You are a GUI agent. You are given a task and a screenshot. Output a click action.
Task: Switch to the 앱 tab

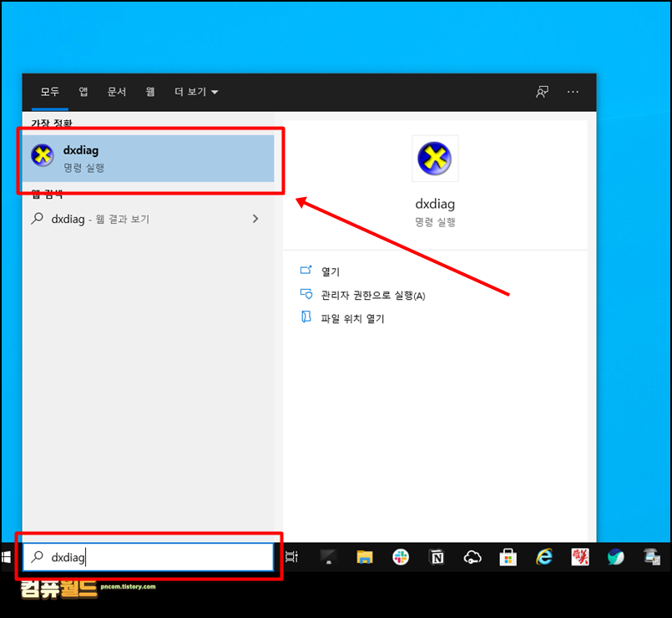point(83,91)
